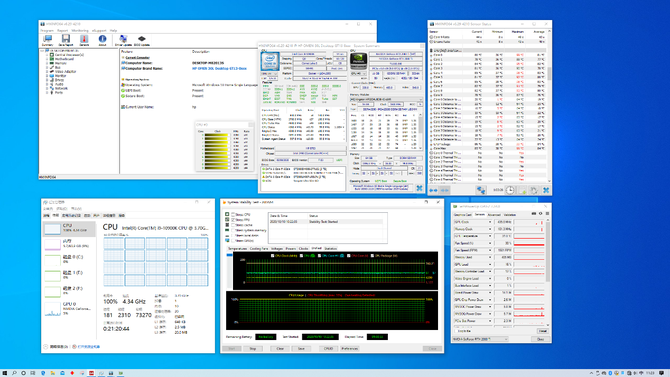
Task: Open the Monitoring menu in HWiNFO
Action: pyautogui.click(x=80, y=31)
